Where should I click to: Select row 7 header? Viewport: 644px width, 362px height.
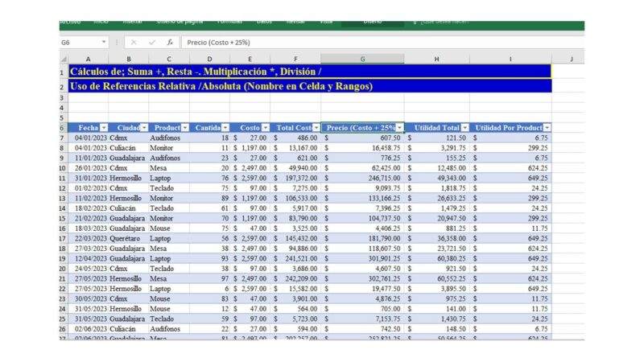(64, 138)
